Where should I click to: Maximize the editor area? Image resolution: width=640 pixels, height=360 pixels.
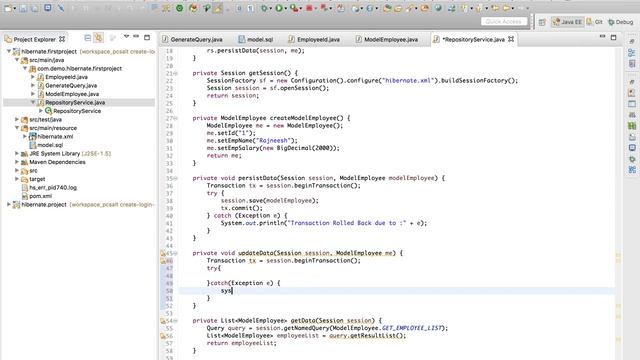pyautogui.click(x=613, y=38)
